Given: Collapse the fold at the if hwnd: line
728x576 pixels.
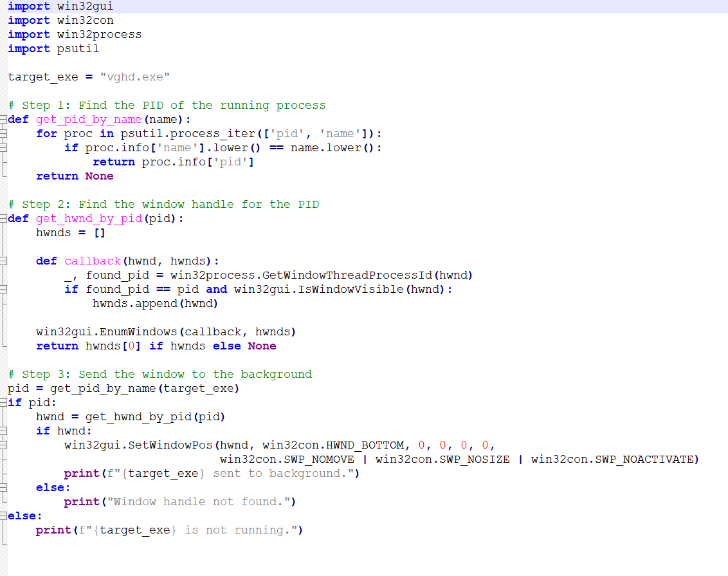Looking at the screenshot, I should pos(3,431).
